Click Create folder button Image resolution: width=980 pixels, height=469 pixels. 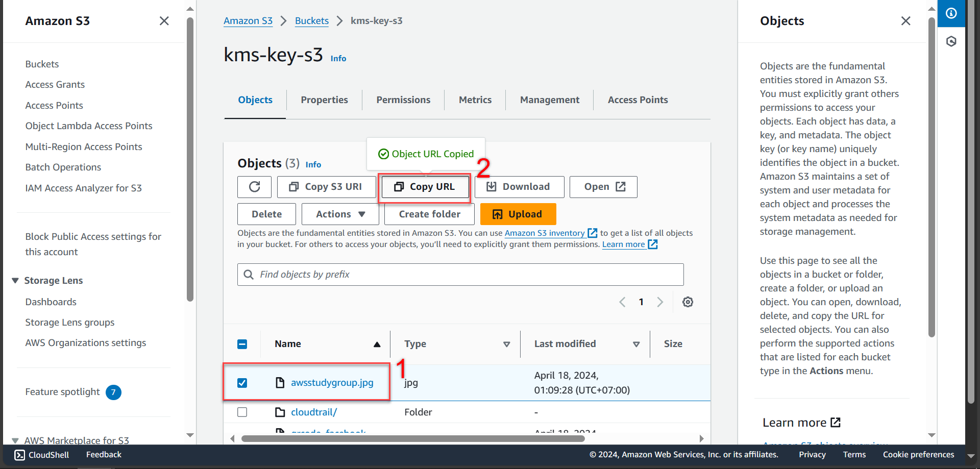429,214
